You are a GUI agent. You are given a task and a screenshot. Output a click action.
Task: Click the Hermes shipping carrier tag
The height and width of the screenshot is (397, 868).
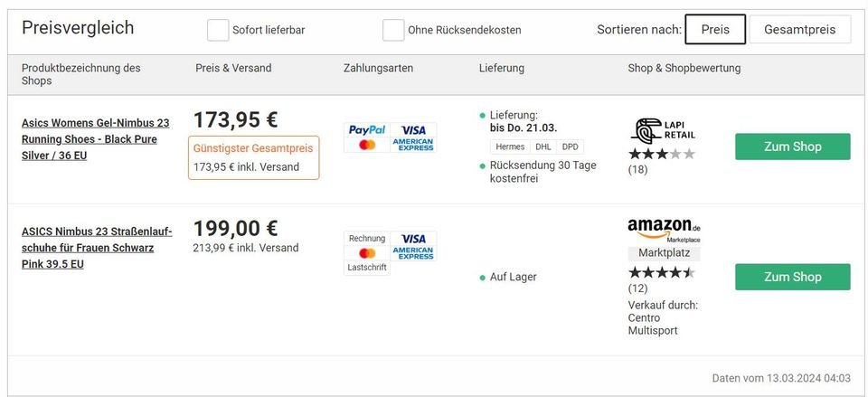tap(510, 147)
